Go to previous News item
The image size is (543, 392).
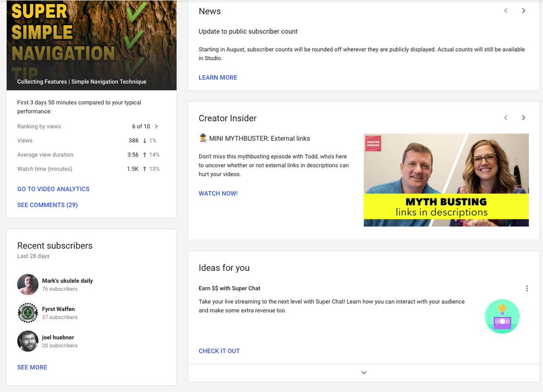(506, 10)
